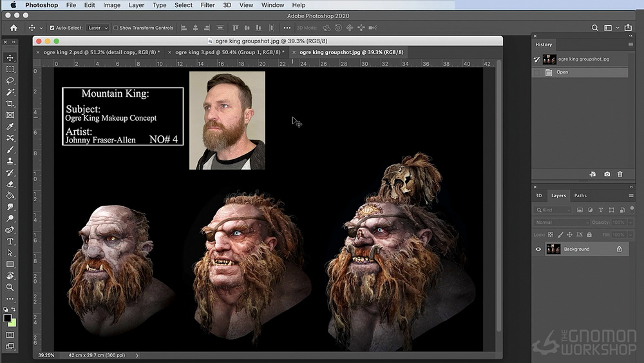Select the Magic Wand tool

[x=10, y=92]
